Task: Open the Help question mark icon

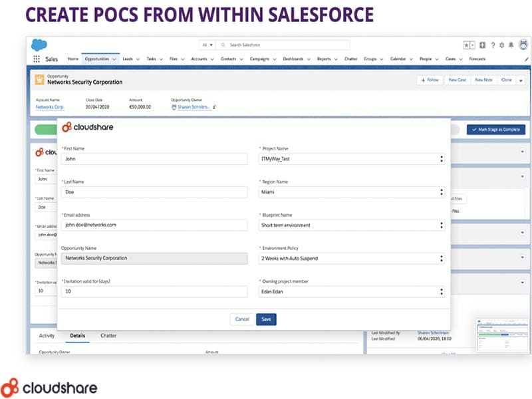Action: 492,45
